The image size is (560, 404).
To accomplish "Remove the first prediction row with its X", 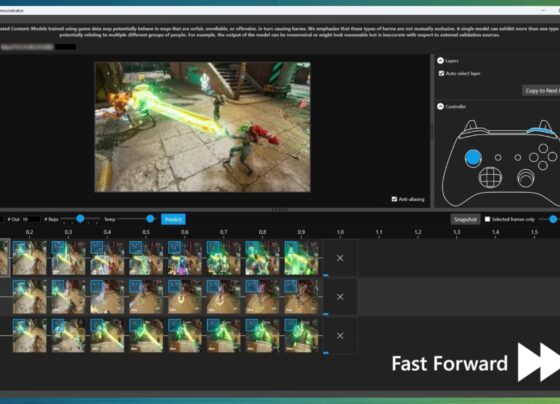I will coord(340,258).
